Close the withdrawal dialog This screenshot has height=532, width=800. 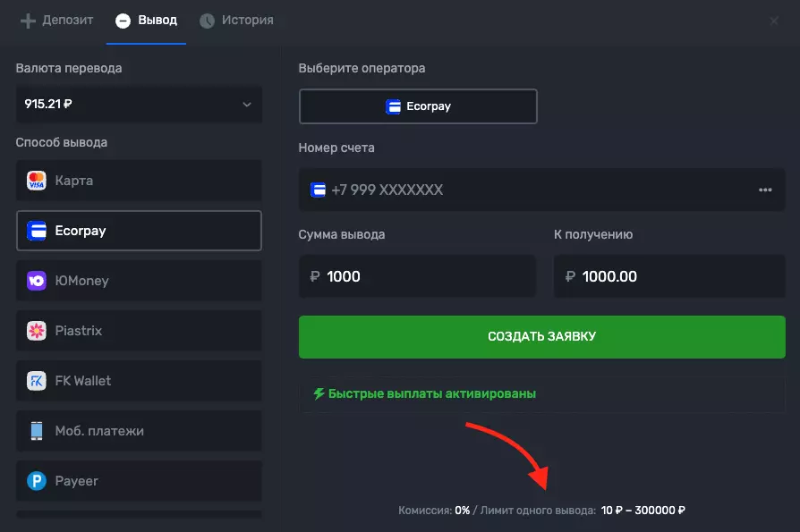point(774,20)
